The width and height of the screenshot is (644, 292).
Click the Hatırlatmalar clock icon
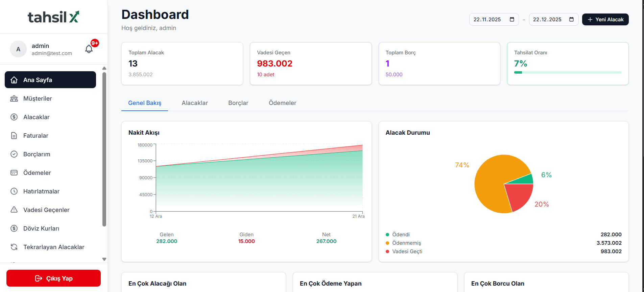[x=14, y=191]
